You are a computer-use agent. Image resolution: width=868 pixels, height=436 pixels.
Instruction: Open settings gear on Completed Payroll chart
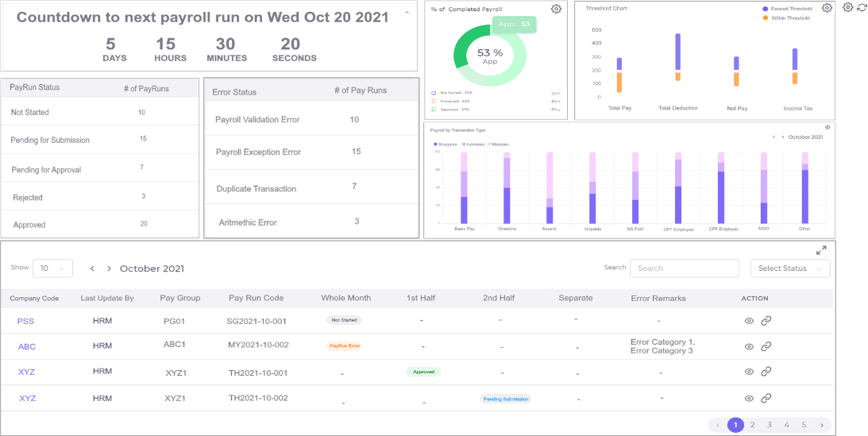point(557,8)
